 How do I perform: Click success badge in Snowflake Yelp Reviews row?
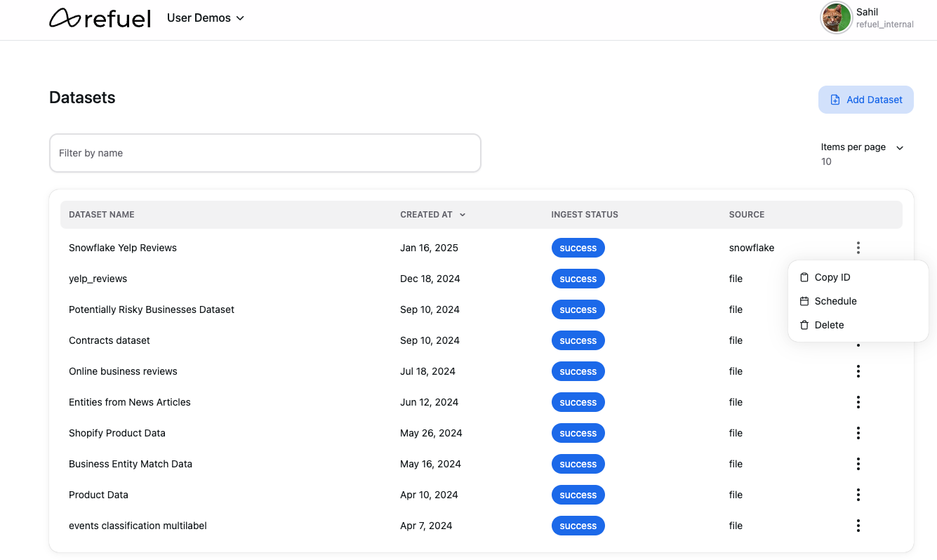578,248
